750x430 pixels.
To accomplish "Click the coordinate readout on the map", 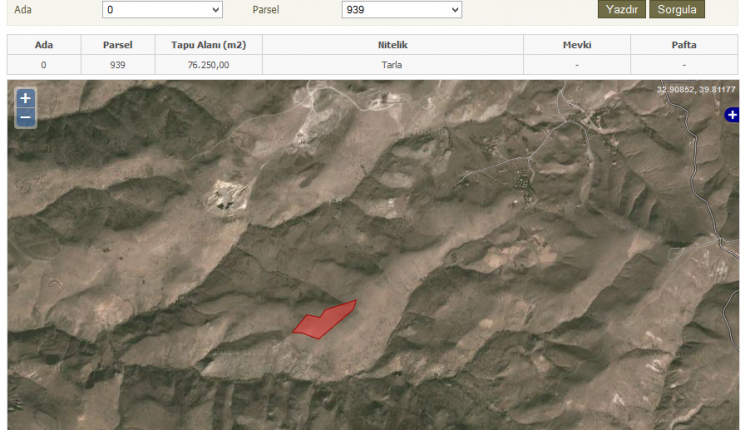I will coord(695,90).
